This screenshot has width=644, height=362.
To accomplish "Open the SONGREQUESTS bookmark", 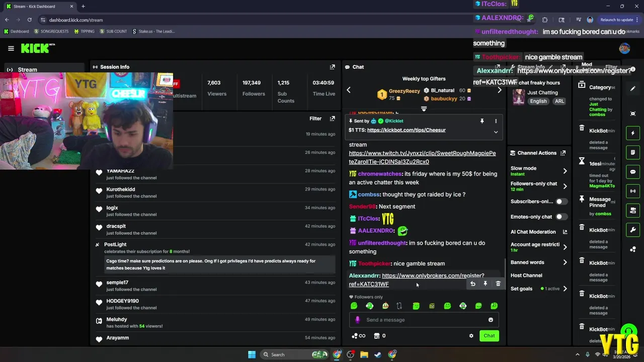I will click(x=52, y=31).
